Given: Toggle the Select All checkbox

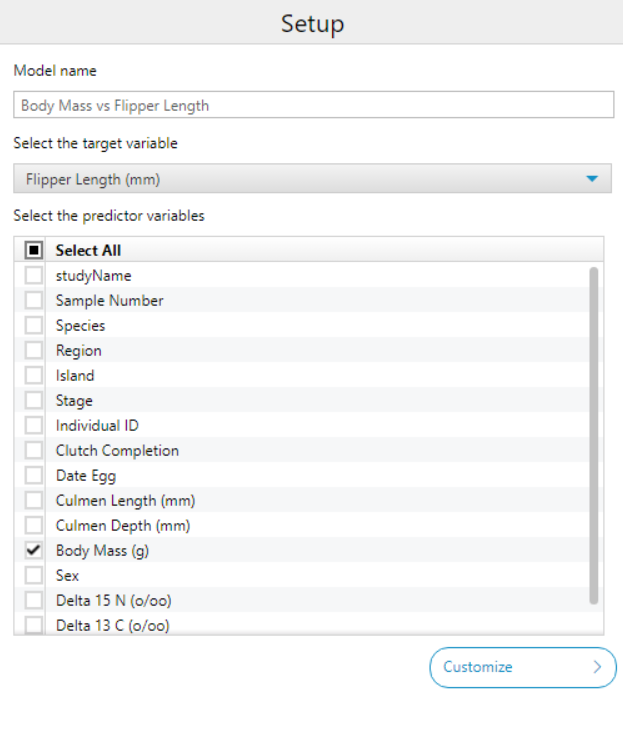Looking at the screenshot, I should pyautogui.click(x=34, y=251).
